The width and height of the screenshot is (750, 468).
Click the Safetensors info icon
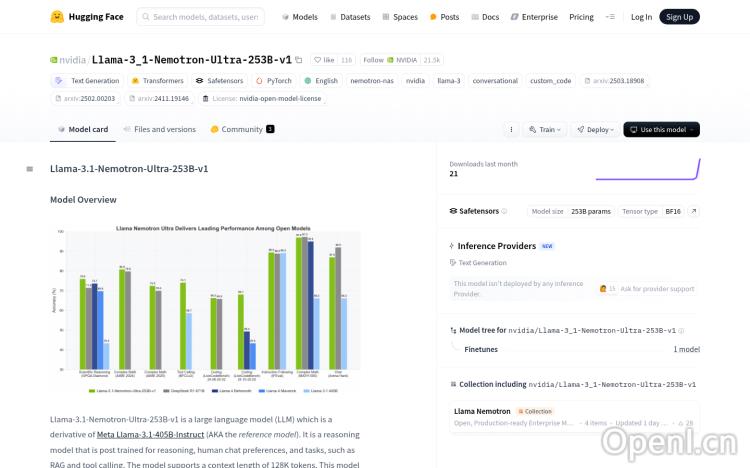click(x=504, y=211)
